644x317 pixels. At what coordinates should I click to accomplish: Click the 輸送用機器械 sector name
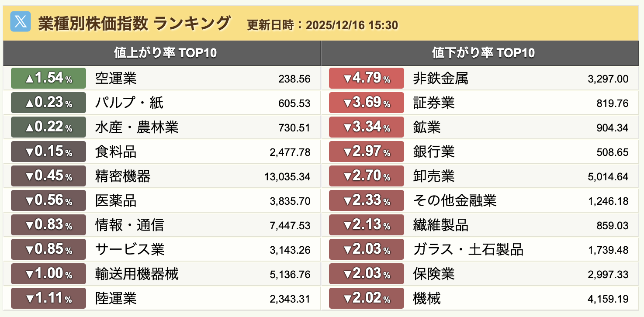coord(137,274)
